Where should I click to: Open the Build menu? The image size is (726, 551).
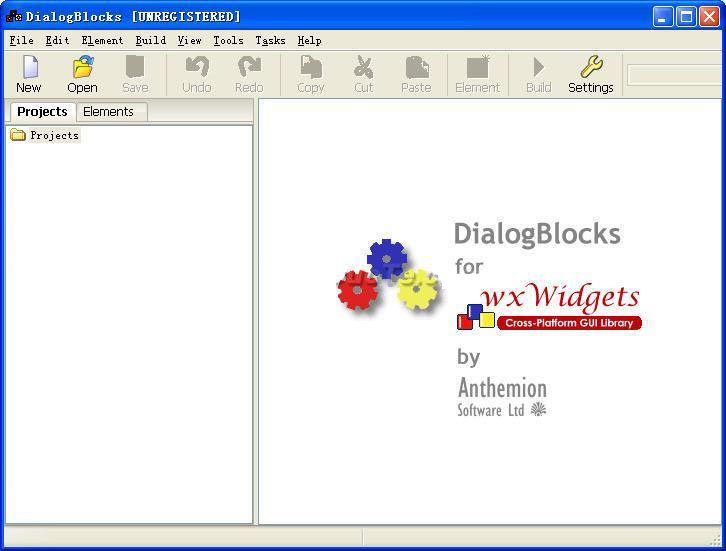(x=151, y=40)
